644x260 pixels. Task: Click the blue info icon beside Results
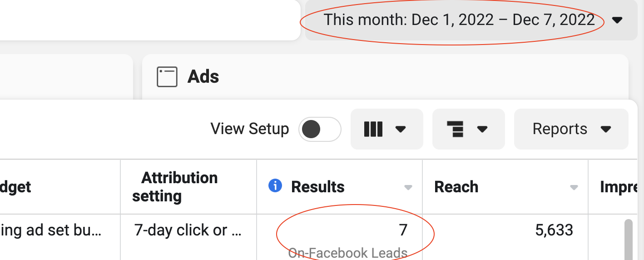(x=275, y=186)
